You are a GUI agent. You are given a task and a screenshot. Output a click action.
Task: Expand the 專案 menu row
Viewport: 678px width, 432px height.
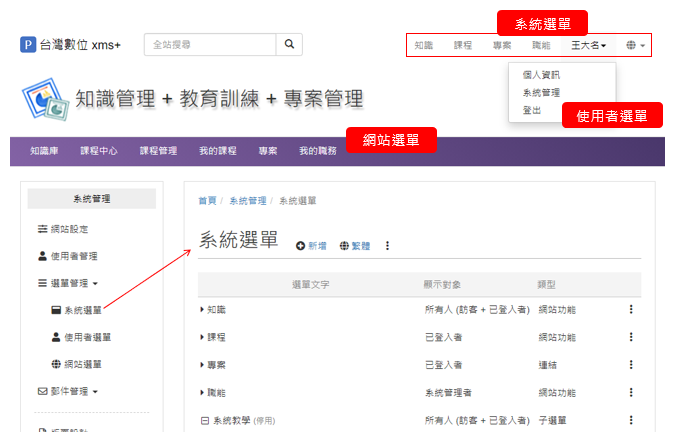202,365
